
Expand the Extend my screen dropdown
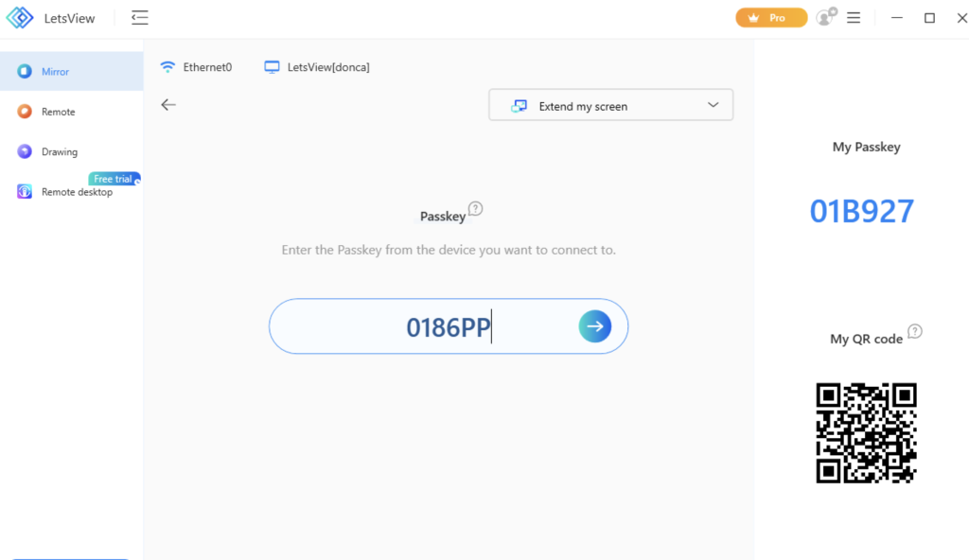tap(610, 105)
